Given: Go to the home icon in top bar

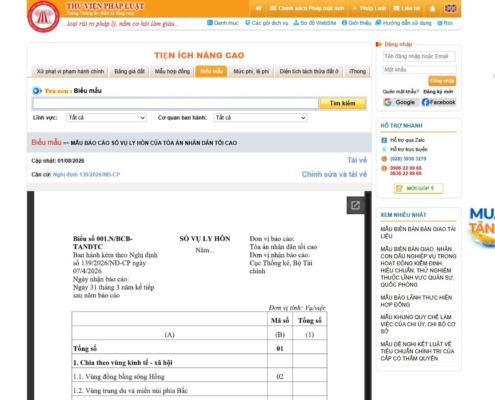Looking at the screenshot, I should click(x=259, y=8).
